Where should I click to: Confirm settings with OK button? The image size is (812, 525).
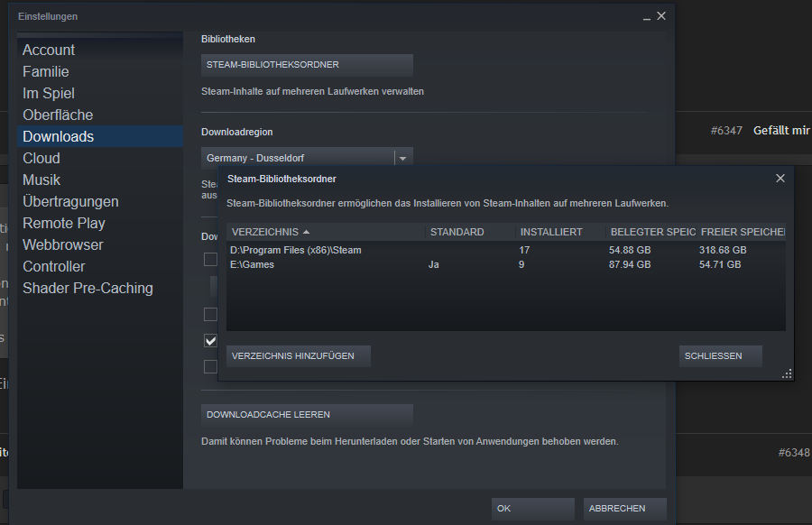click(x=533, y=509)
